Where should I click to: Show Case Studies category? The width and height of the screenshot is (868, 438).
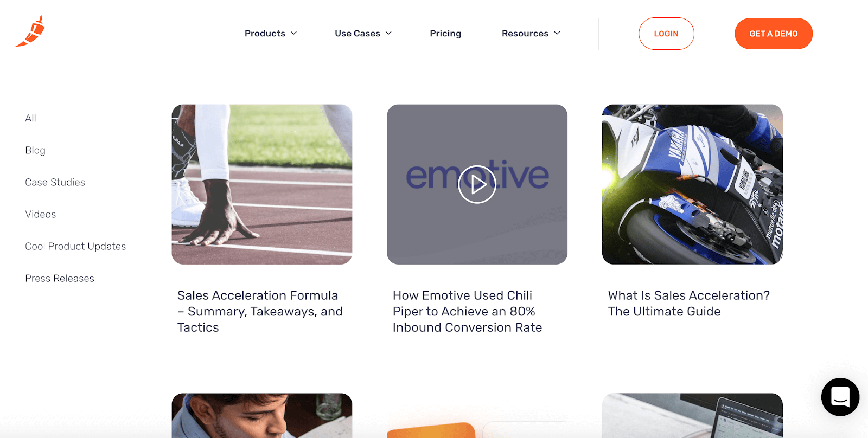click(x=55, y=182)
